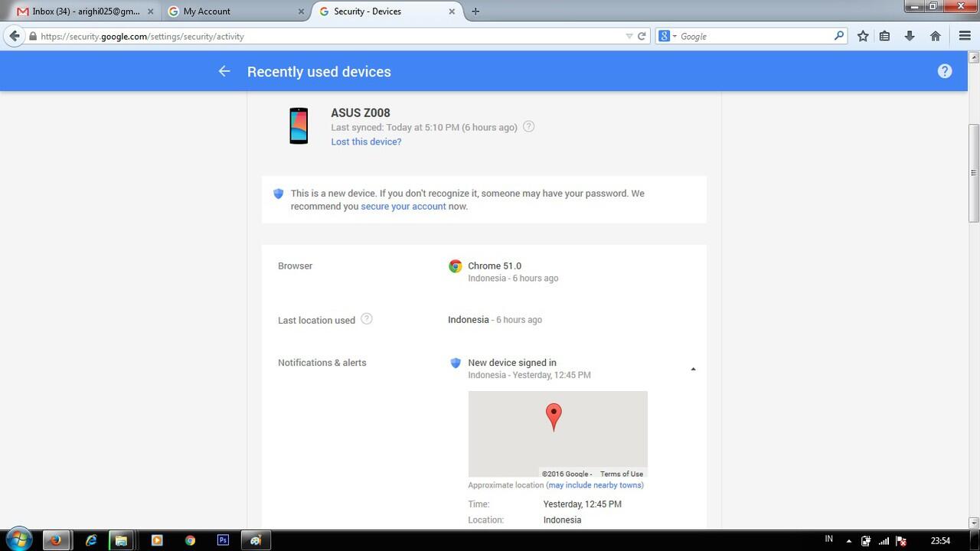Click the help icon next to Last synced
Viewport: 980px width, 551px height.
click(x=528, y=126)
